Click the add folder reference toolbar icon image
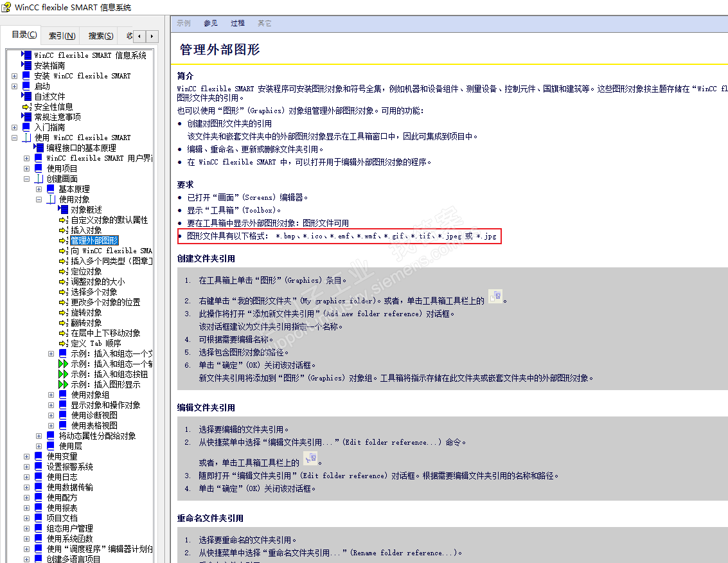Screen dimensions: 728x563 (x=495, y=296)
